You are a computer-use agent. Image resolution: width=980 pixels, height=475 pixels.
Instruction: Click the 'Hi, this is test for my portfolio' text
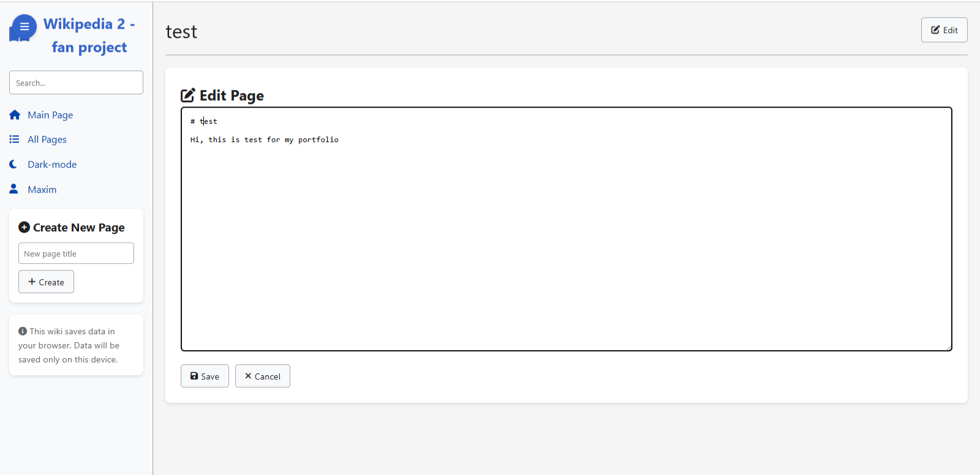(x=265, y=140)
